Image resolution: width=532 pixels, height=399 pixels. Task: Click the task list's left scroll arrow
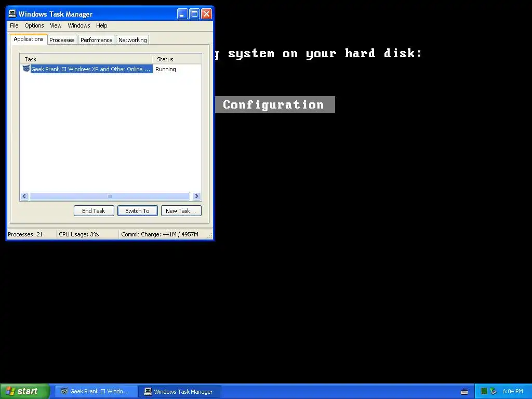(24, 196)
